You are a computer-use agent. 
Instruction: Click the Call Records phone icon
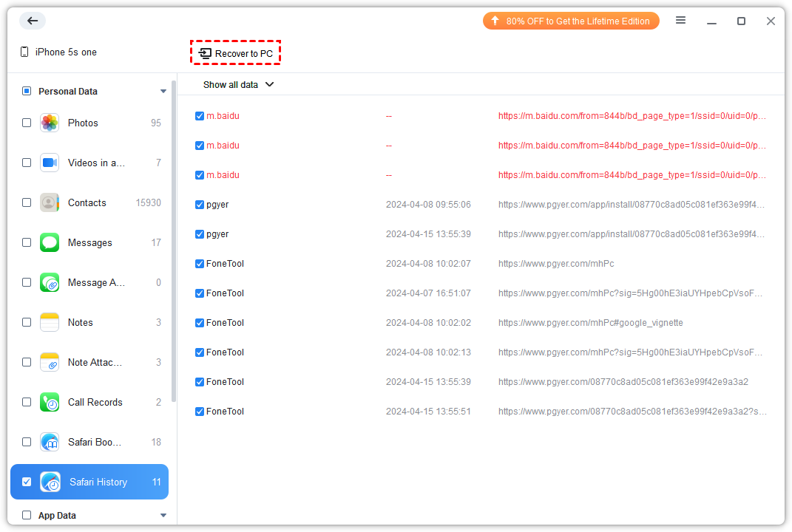[50, 403]
